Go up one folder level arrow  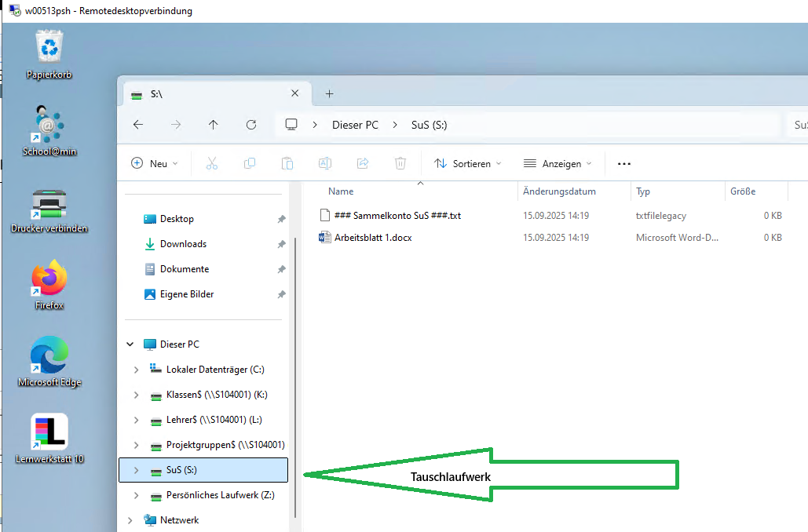214,125
